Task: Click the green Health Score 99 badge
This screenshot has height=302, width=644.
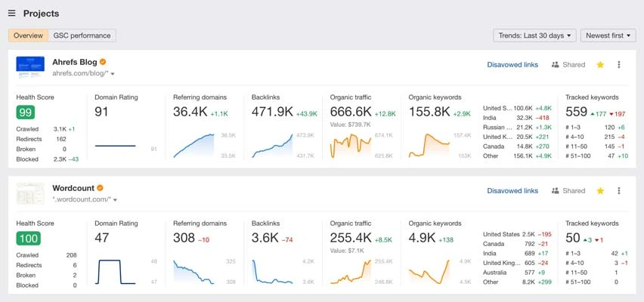Action: pyautogui.click(x=26, y=112)
